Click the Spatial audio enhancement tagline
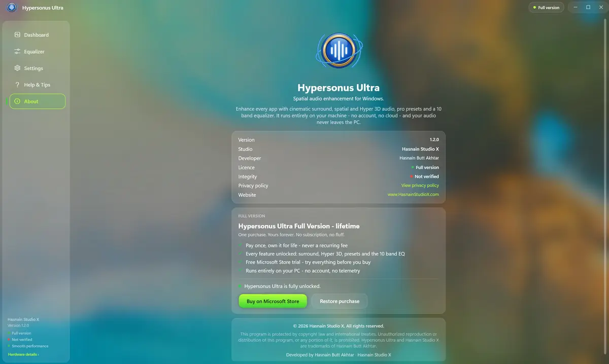This screenshot has height=364, width=609. click(339, 98)
